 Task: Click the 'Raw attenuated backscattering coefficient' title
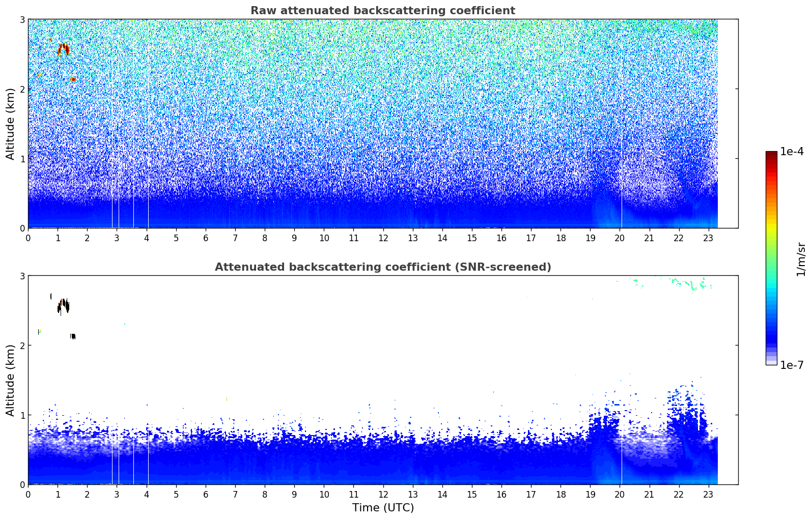383,11
